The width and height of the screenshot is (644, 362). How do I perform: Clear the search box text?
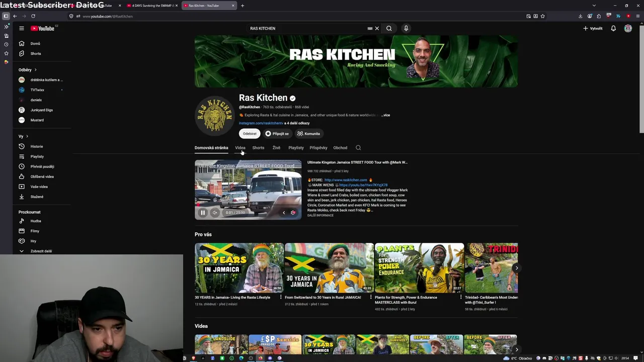(377, 28)
